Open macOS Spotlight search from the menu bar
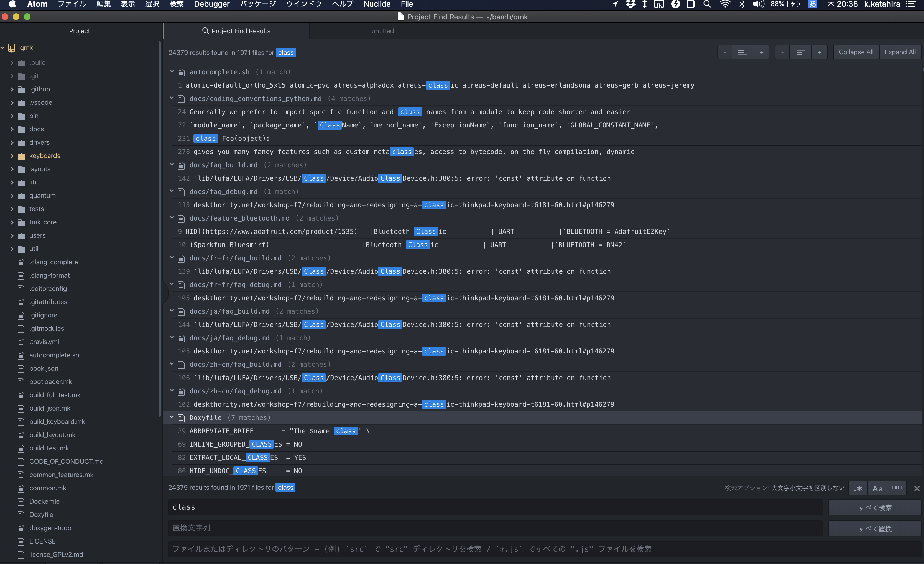This screenshot has width=924, height=564. point(707,4)
